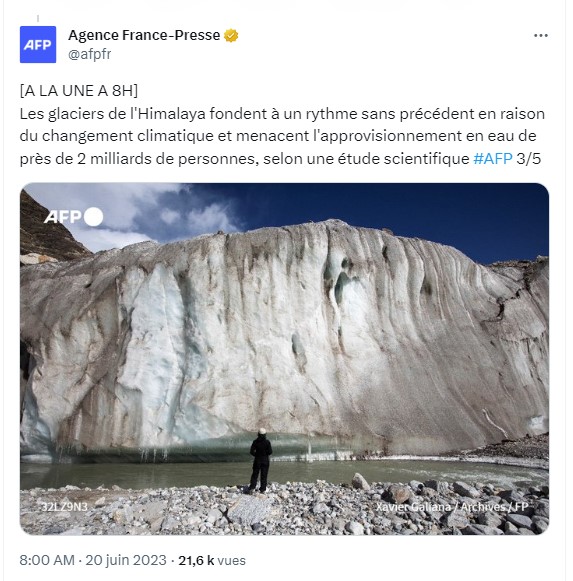Screen dimensions: 573x581
Task: Click the person standing before glacier
Action: tap(261, 460)
